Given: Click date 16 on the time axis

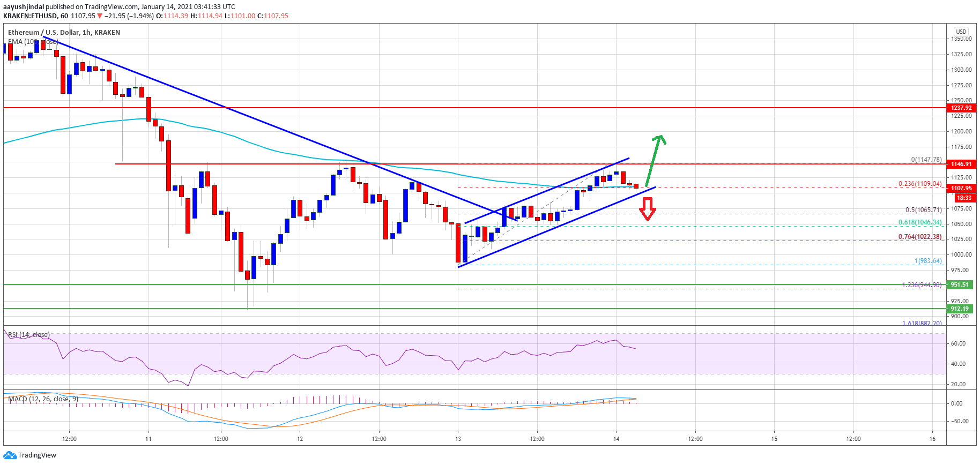Looking at the screenshot, I should point(933,439).
